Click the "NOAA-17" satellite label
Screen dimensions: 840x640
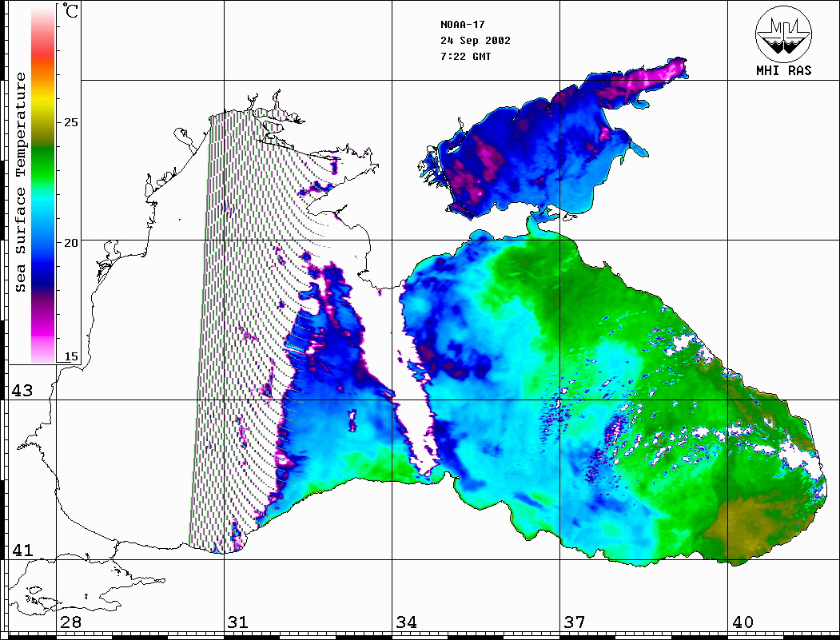(x=462, y=25)
